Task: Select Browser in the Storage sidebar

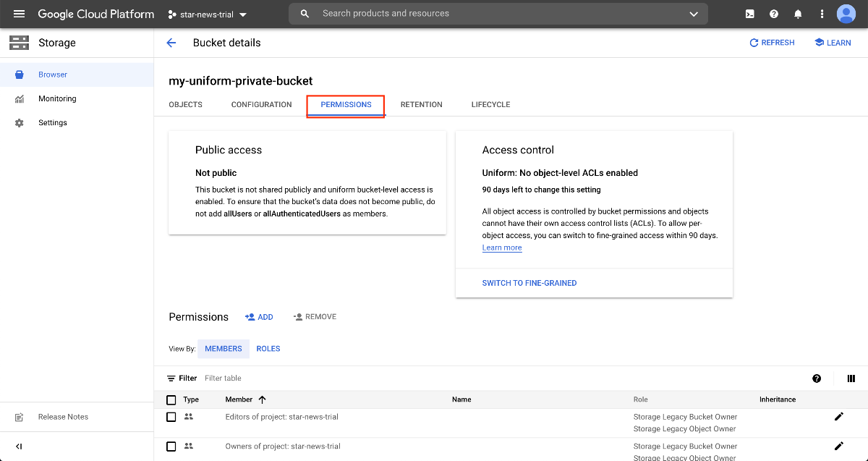Action: (77, 75)
